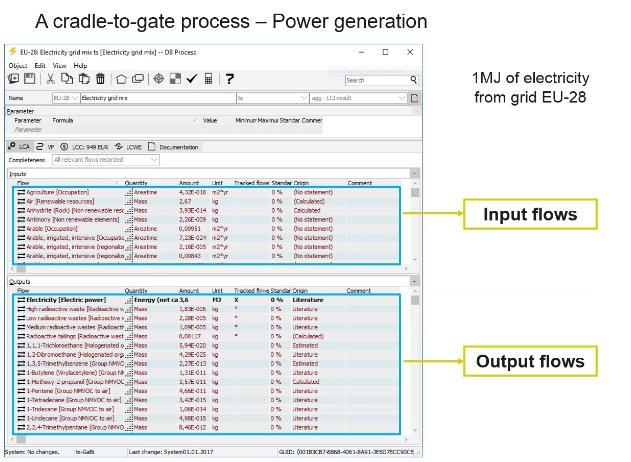
Task: Click the 2,67 amount for Air
Action: [x=185, y=201]
